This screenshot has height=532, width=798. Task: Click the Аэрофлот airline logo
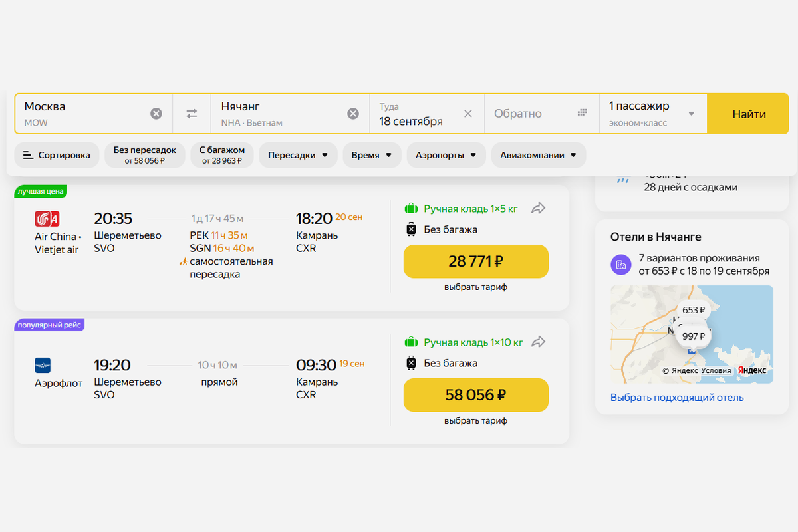tap(43, 365)
